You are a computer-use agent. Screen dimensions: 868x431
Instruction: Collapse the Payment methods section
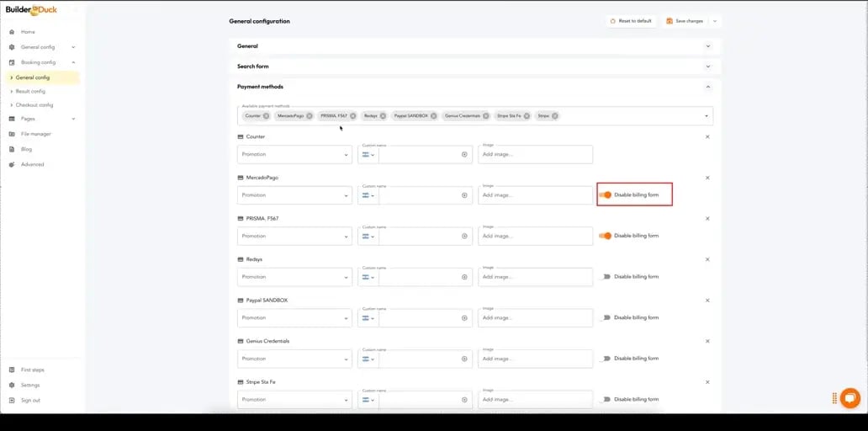coord(708,87)
